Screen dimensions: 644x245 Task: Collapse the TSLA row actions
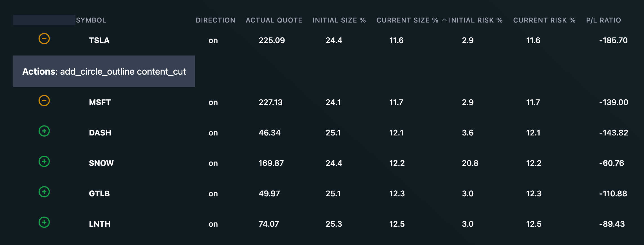click(44, 39)
